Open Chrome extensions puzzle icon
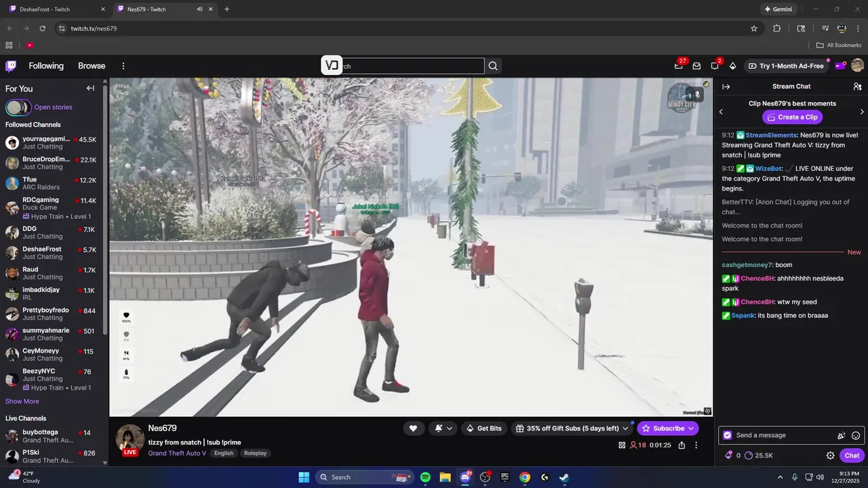This screenshot has width=868, height=488. click(x=777, y=28)
